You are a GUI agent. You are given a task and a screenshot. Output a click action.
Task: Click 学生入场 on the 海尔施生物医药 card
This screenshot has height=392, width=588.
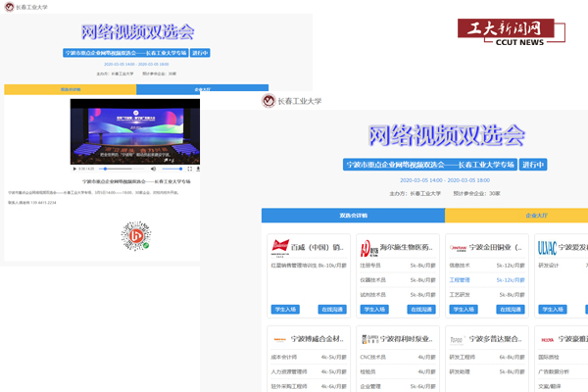pyautogui.click(x=374, y=309)
